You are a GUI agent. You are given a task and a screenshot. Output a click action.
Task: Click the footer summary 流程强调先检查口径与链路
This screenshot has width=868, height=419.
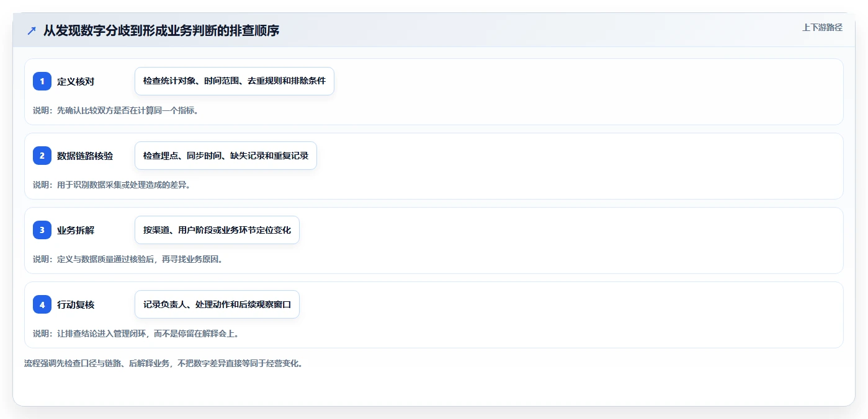click(163, 363)
